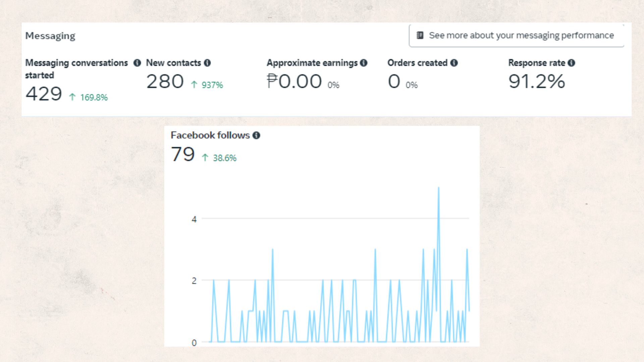The height and width of the screenshot is (362, 644).
Task: Click the 937% new contacts increase
Action: pos(212,85)
